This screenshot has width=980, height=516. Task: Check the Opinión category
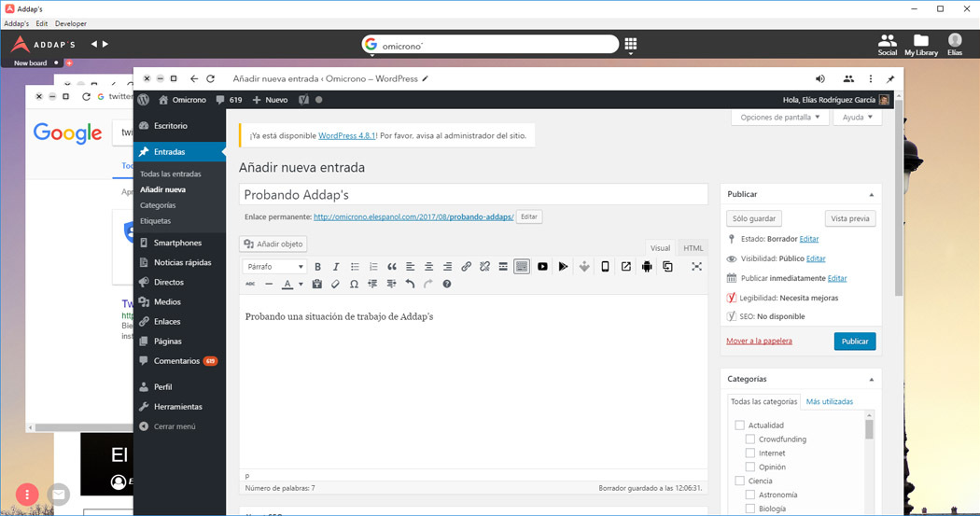point(750,467)
